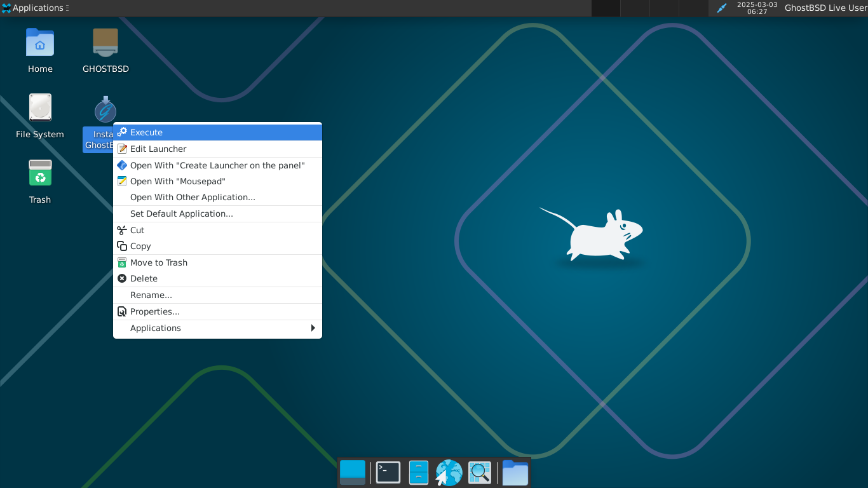Screen dimensions: 868x488
Task: Select the Trash desktop icon
Action: click(40, 182)
